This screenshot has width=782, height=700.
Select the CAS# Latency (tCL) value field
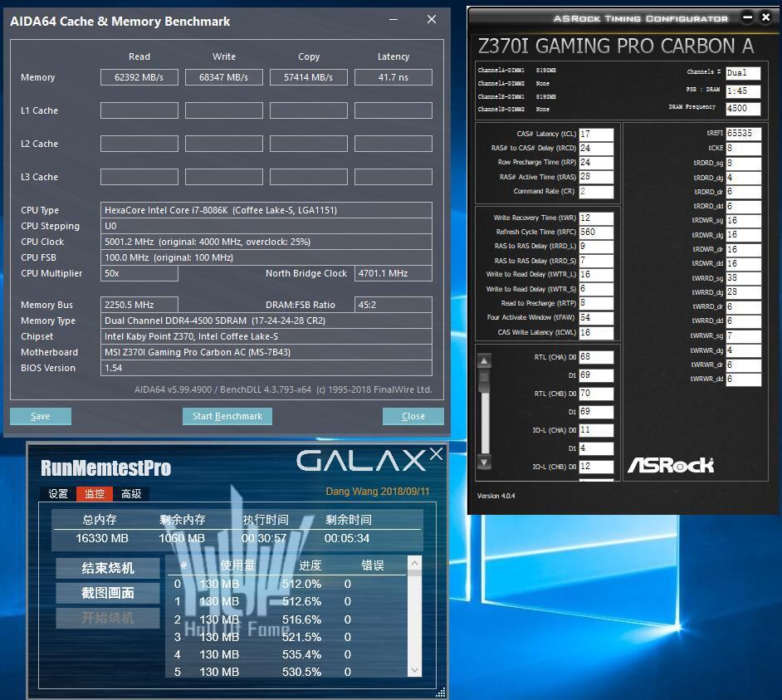click(x=596, y=135)
